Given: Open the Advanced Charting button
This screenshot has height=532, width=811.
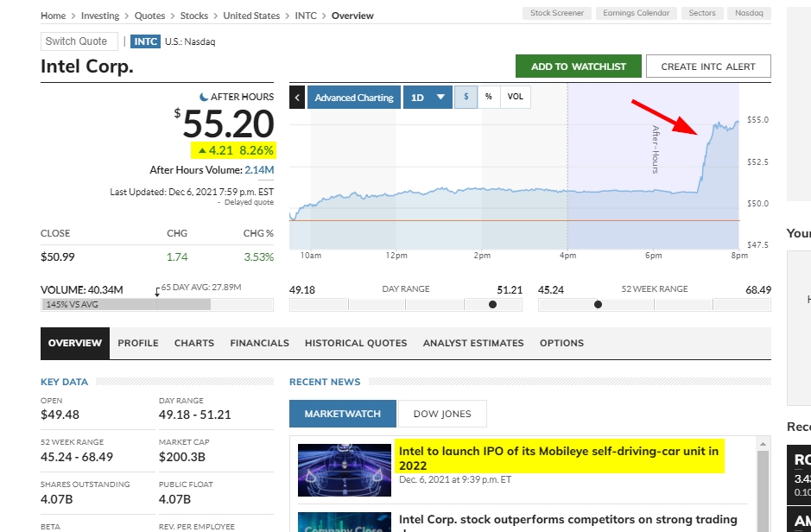Looking at the screenshot, I should (354, 98).
